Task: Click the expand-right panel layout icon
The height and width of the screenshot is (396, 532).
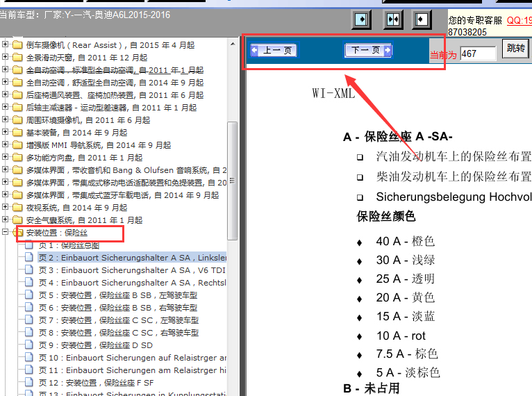Action: [361, 19]
